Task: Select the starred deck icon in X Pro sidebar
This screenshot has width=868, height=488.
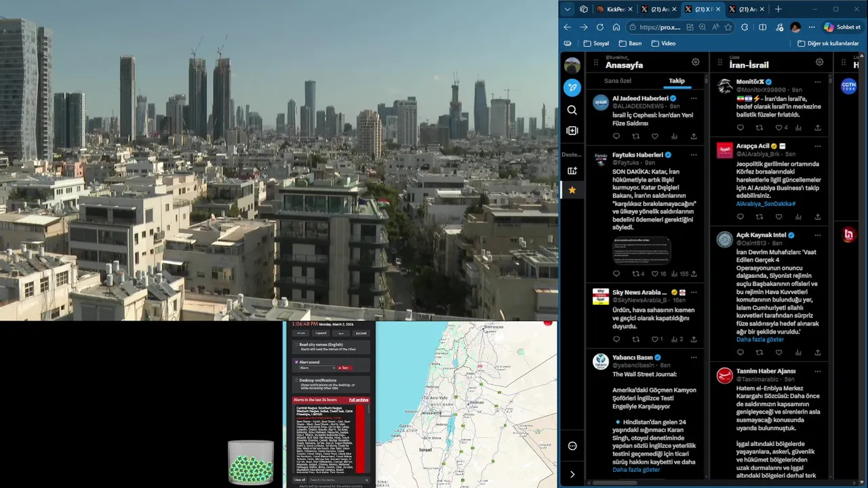Action: (x=572, y=190)
